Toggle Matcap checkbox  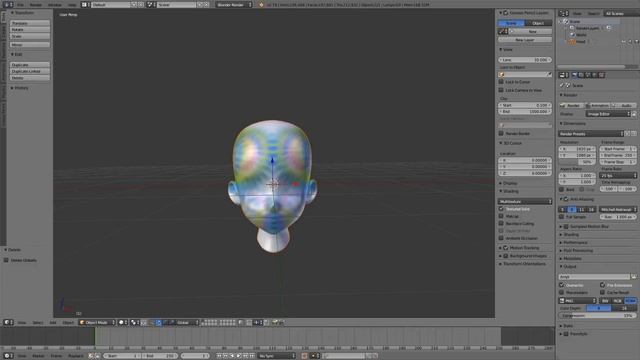[501, 216]
